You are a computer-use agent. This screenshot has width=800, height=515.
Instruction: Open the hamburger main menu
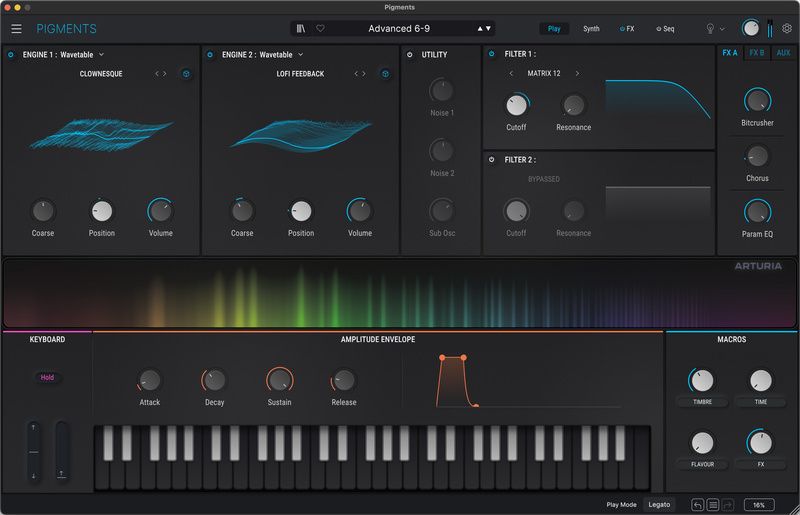click(16, 29)
